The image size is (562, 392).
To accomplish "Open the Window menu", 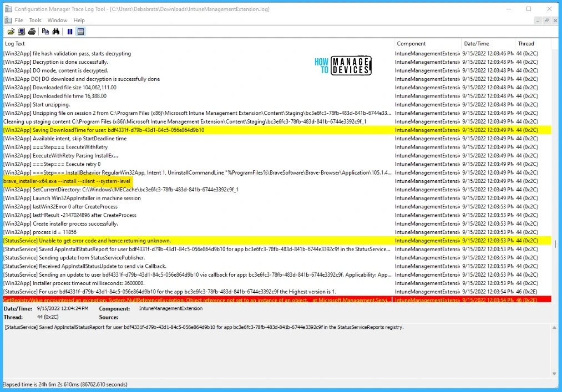I will (57, 21).
